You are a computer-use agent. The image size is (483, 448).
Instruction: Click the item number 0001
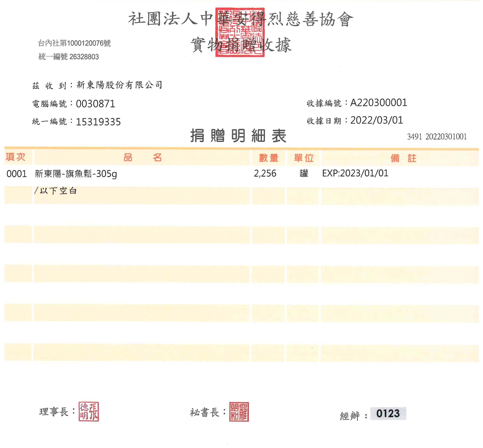coord(17,174)
